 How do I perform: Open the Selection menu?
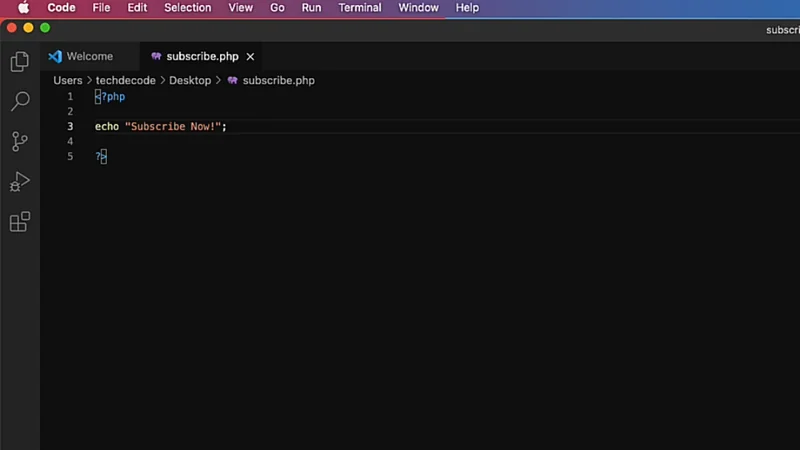click(187, 8)
